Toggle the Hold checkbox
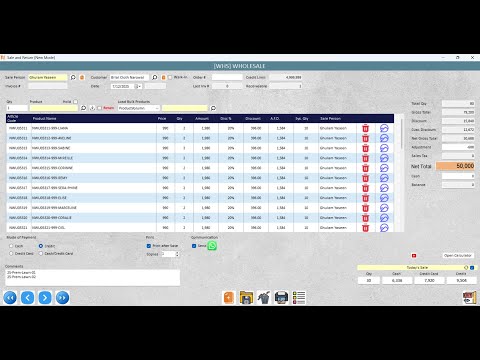The width and height of the screenshot is (480, 360). [x=75, y=102]
